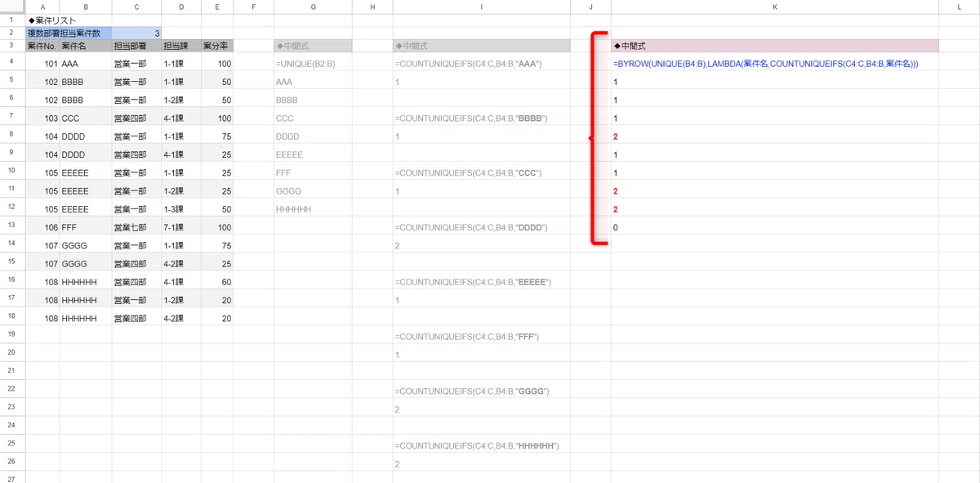Click the pink ◆中間式 header cell
The image size is (980, 483).
[x=774, y=46]
